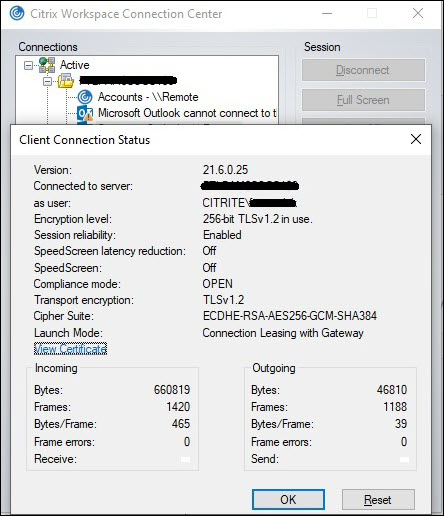Image resolution: width=444 pixels, height=516 pixels.
Task: Click the Disconnect session button
Action: coord(363,70)
